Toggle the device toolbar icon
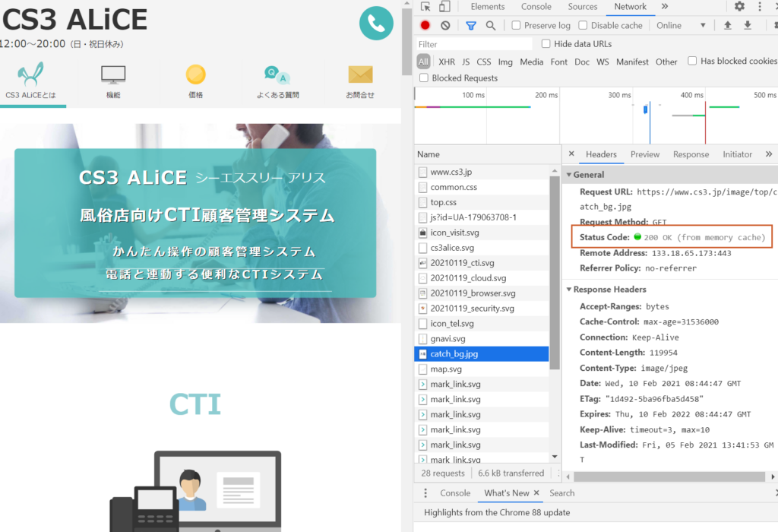Viewport: 778px width, 532px height. [x=444, y=6]
